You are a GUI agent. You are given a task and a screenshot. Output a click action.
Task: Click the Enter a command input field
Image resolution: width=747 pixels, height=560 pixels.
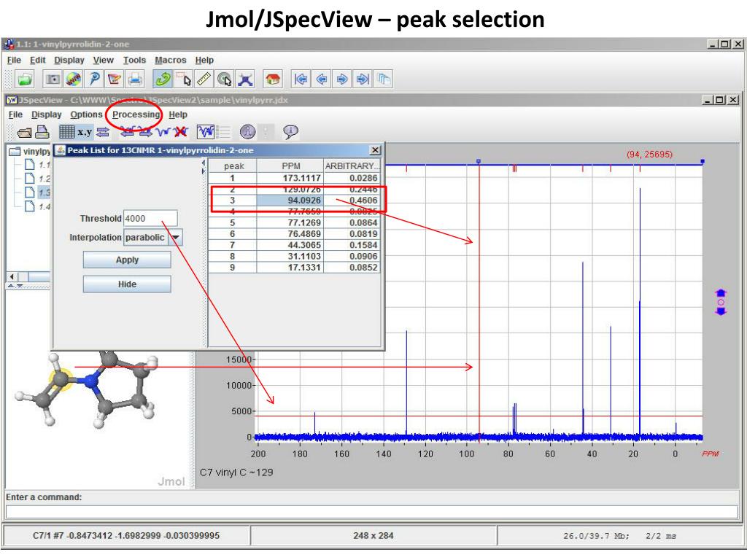[372, 512]
